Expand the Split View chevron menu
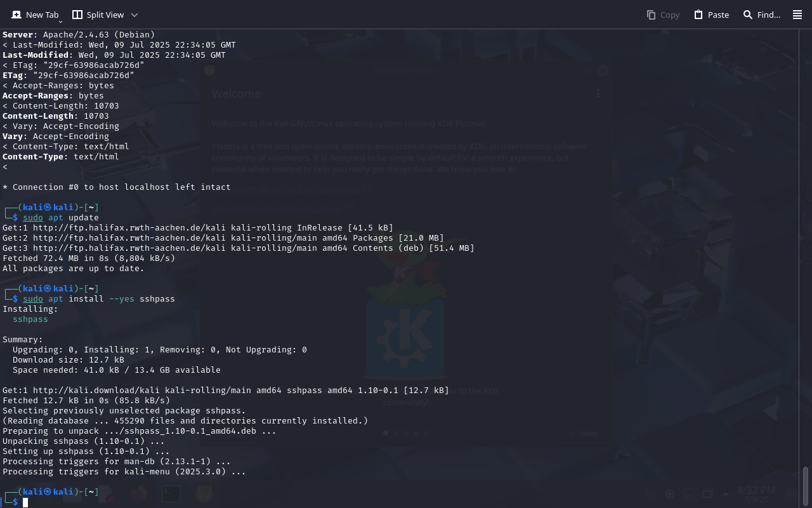This screenshot has height=508, width=812. (134, 15)
